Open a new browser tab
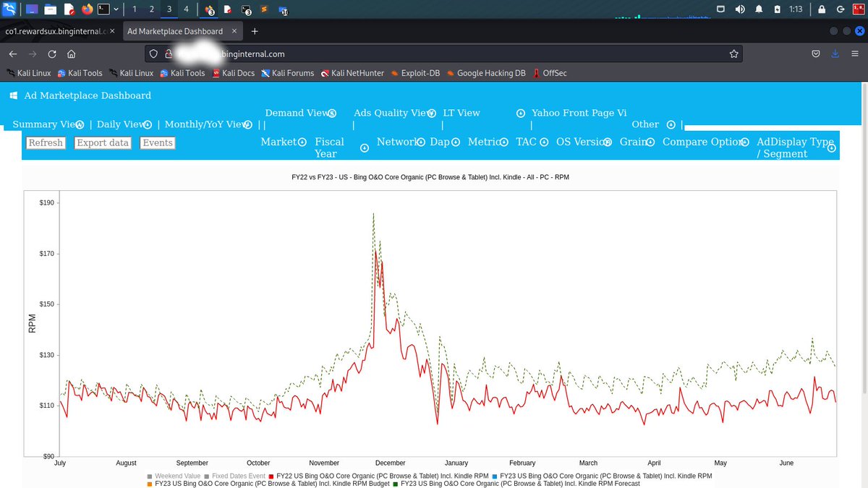The width and height of the screenshot is (868, 488). point(255,31)
